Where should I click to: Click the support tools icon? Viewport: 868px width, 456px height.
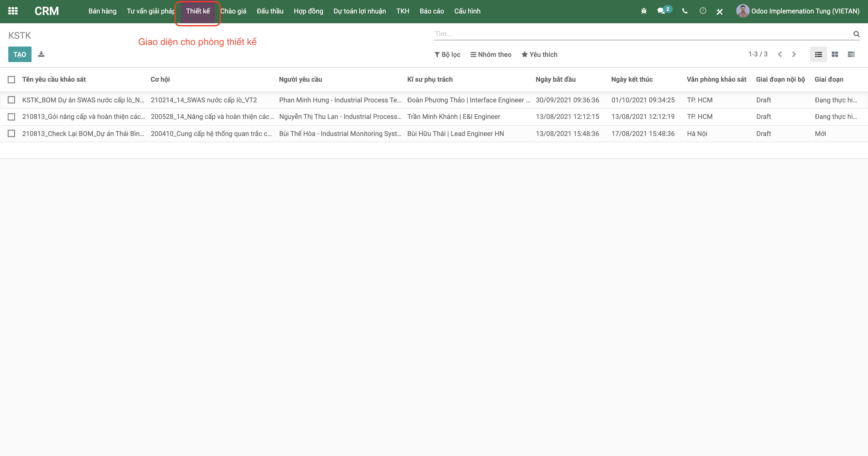[720, 11]
